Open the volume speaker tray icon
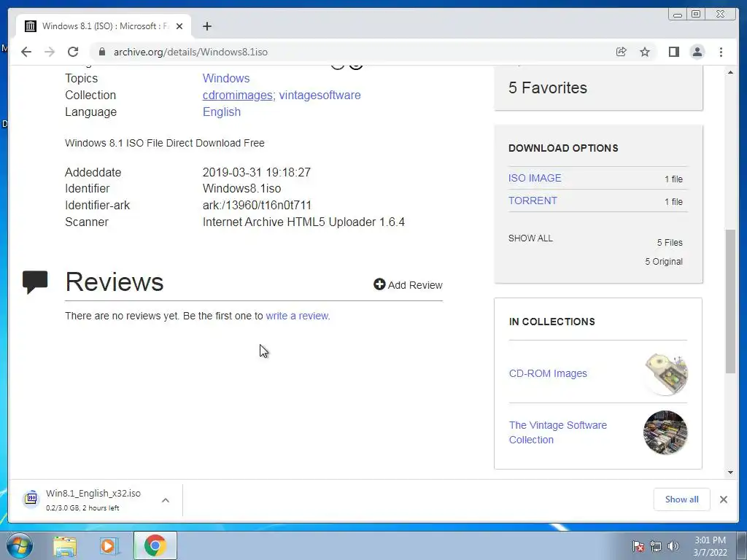The width and height of the screenshot is (747, 560). pos(673,546)
